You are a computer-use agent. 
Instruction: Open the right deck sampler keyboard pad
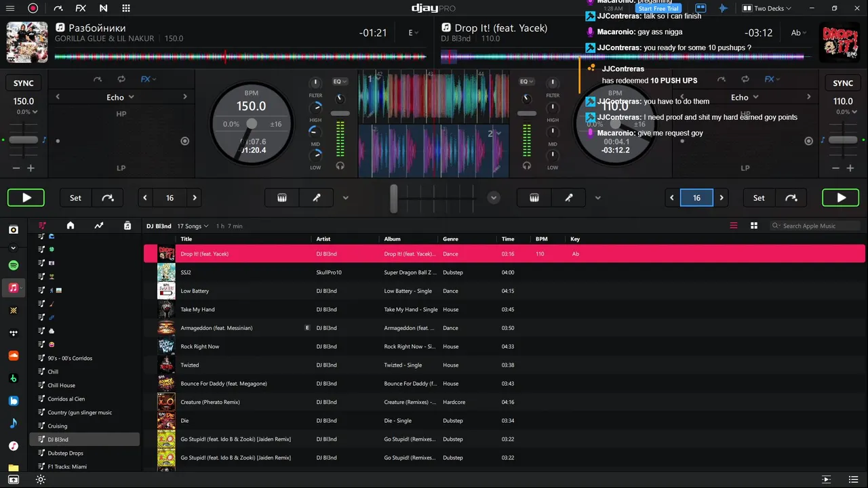[x=534, y=198]
